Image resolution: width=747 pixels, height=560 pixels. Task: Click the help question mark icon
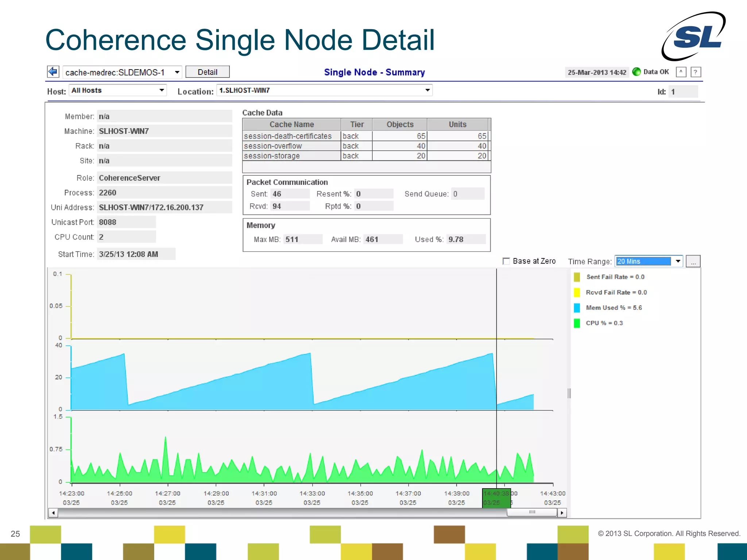click(x=696, y=72)
